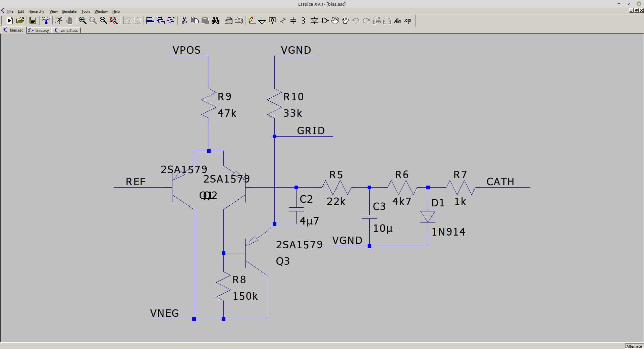Image resolution: width=644 pixels, height=349 pixels.
Task: Open the View menu
Action: pos(54,11)
